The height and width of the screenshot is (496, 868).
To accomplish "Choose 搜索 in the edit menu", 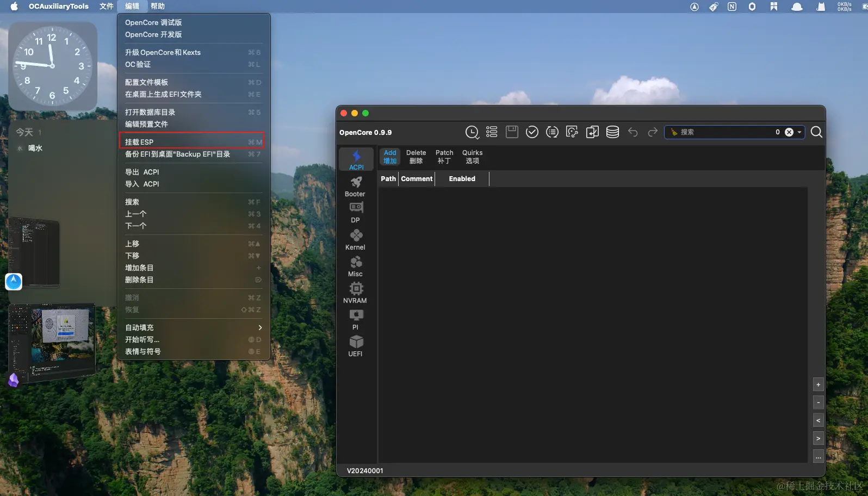I will pos(194,202).
